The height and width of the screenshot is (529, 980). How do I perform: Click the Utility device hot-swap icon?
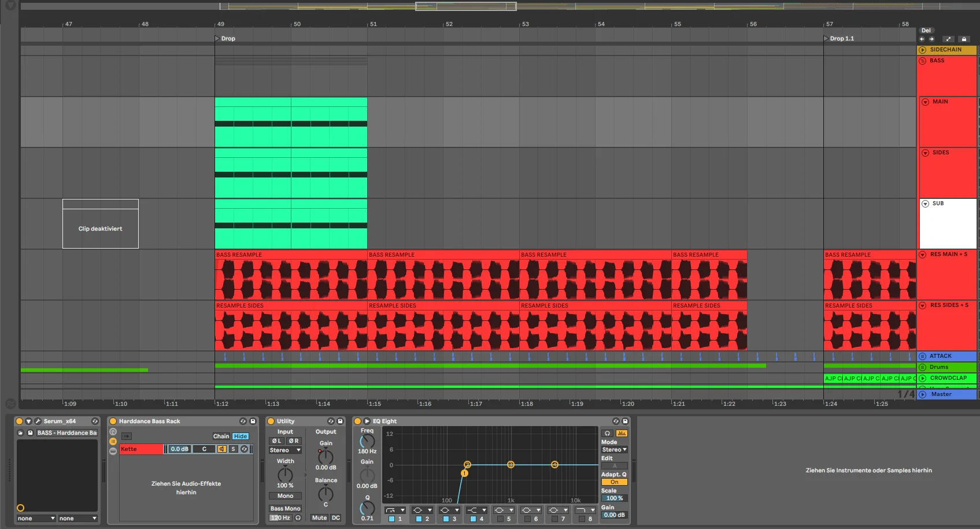(331, 421)
